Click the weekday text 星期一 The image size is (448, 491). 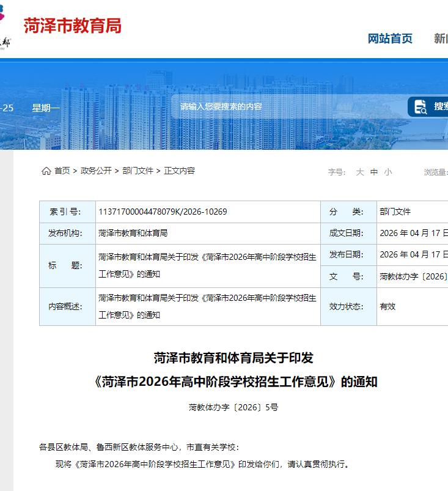46,108
